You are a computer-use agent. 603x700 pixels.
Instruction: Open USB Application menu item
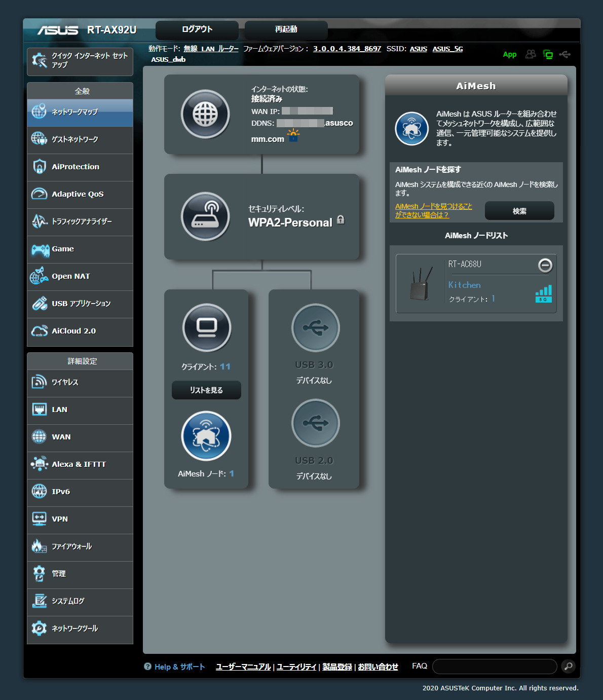[x=80, y=304]
